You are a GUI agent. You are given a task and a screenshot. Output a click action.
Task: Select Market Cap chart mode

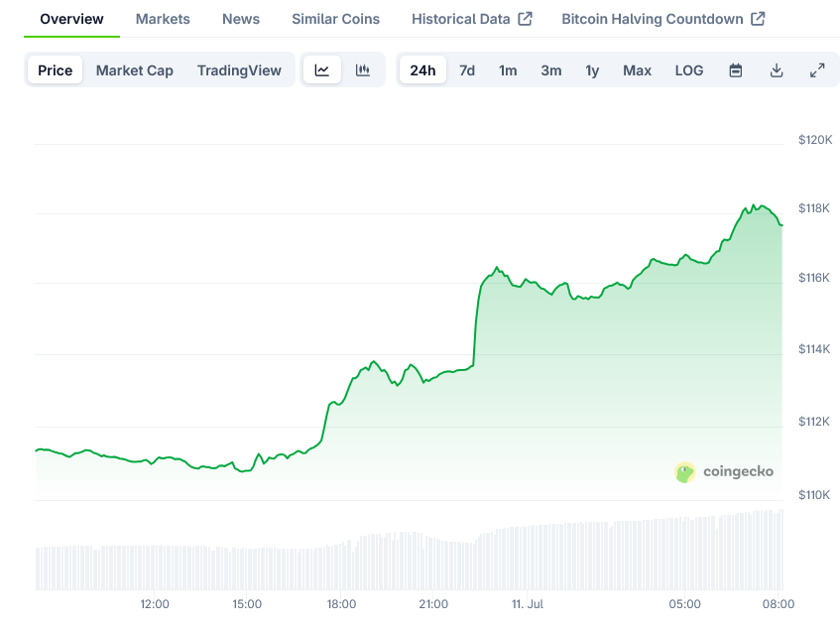(x=134, y=70)
